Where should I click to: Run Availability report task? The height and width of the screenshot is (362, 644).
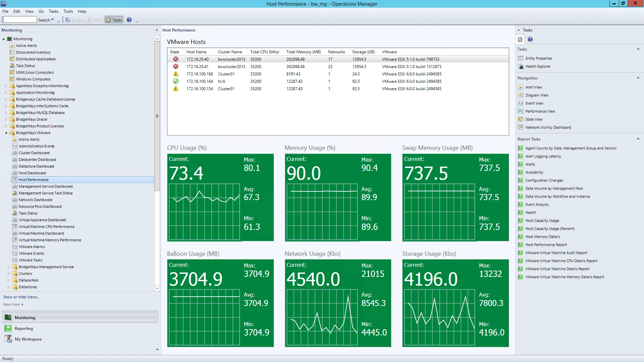pyautogui.click(x=534, y=172)
